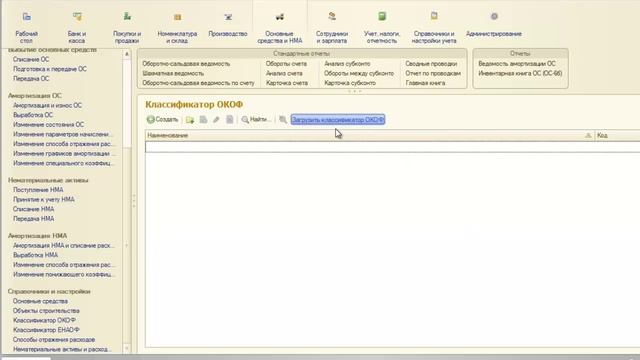This screenshot has width=640, height=360.
Task: Open Выработка НМА in the sidebar
Action: [x=36, y=255]
